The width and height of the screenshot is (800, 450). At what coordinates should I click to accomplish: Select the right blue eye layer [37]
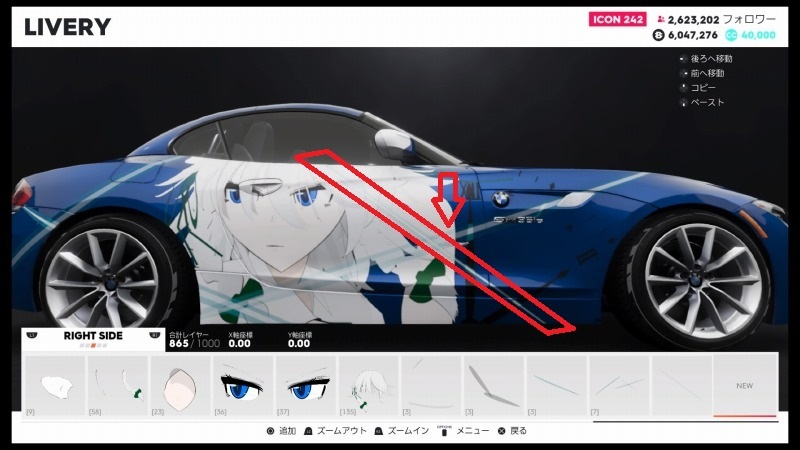point(306,386)
